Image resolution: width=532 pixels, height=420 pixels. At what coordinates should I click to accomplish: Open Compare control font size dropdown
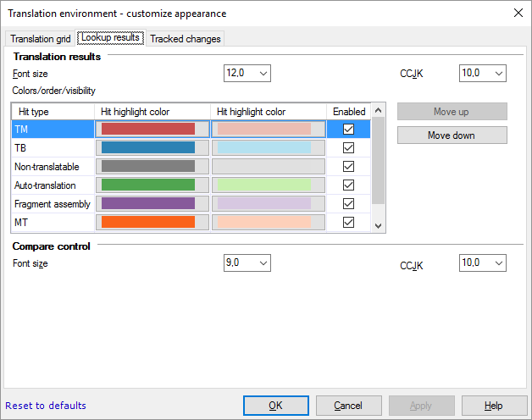click(x=247, y=263)
